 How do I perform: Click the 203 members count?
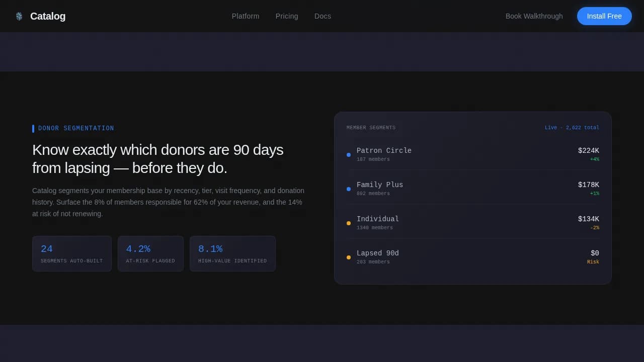(x=373, y=262)
